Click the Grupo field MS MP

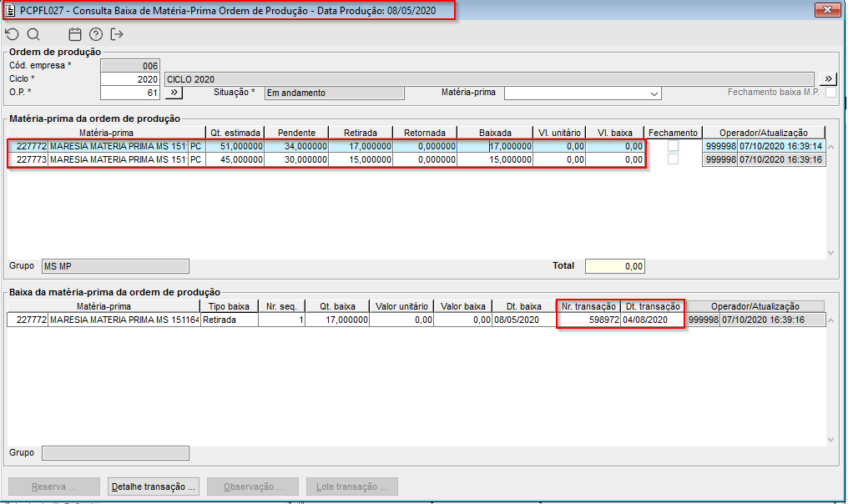pos(115,266)
